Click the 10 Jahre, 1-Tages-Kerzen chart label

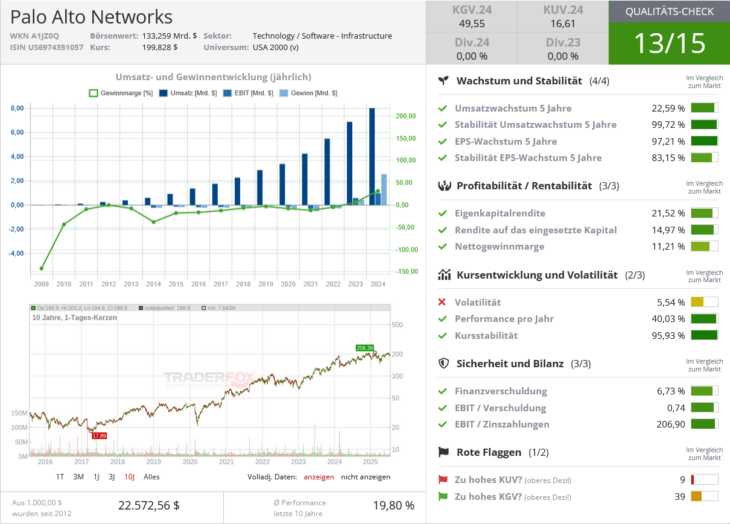[x=74, y=318]
